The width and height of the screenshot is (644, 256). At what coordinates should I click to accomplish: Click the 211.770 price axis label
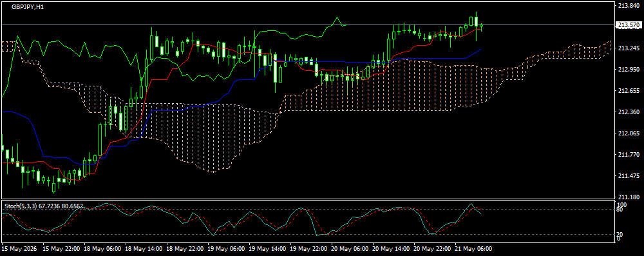click(629, 155)
